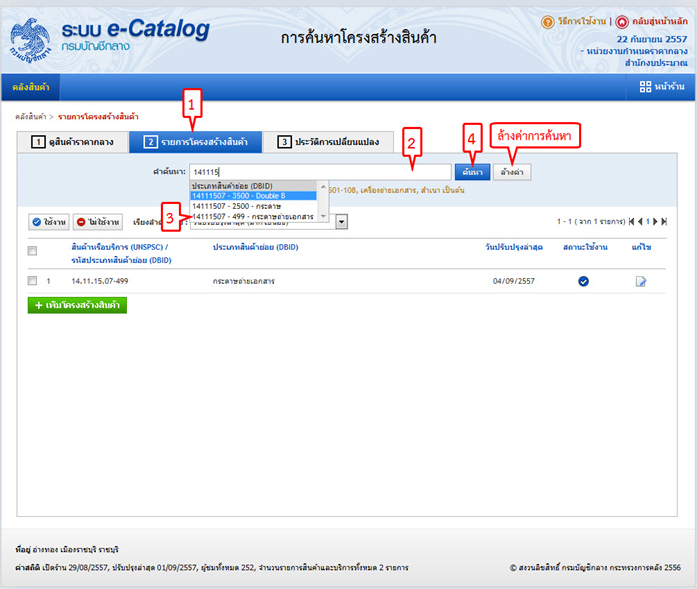Click the กลับสู่หน้าหลัก home icon
This screenshot has width=697, height=589.
click(x=622, y=21)
